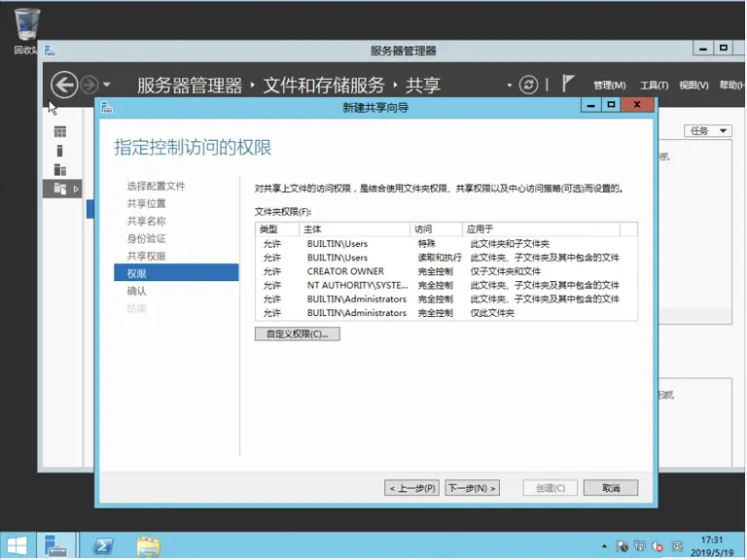Click the wizard title bar icon

pyautogui.click(x=107, y=108)
